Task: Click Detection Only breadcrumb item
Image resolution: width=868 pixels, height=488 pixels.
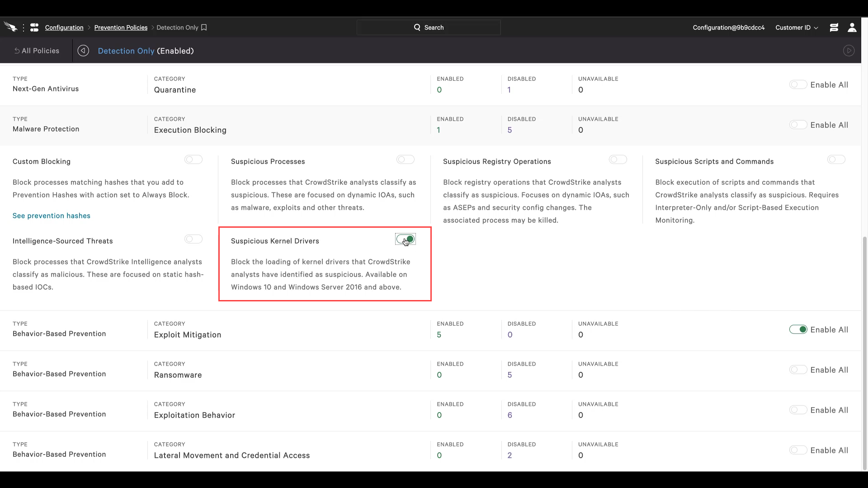Action: (x=177, y=28)
